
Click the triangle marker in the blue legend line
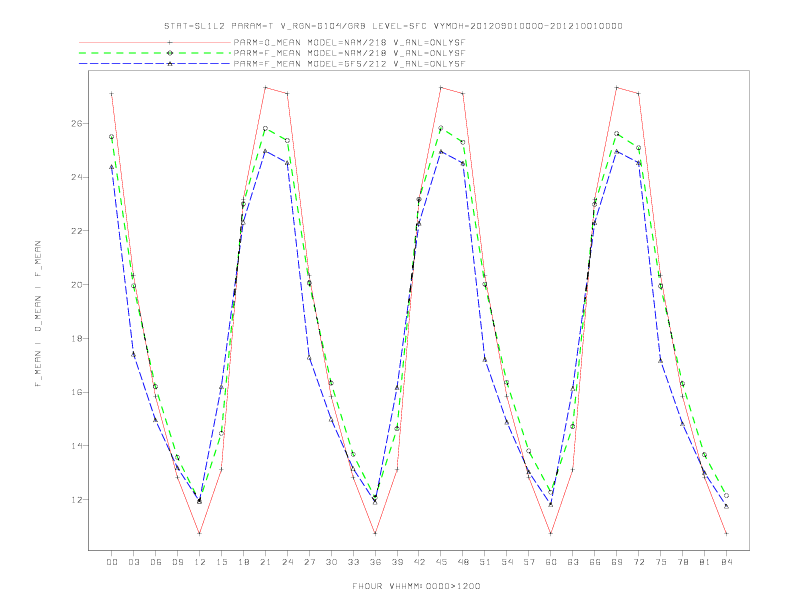(170, 64)
